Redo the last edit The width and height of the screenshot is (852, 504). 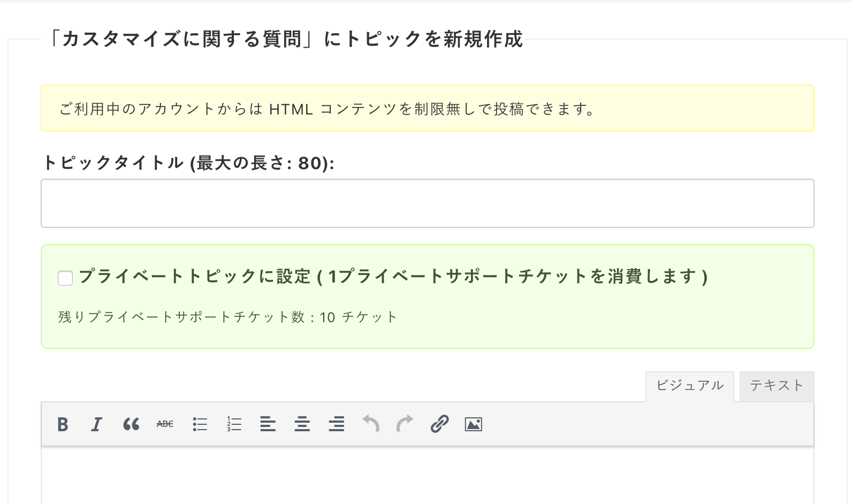[x=405, y=424]
